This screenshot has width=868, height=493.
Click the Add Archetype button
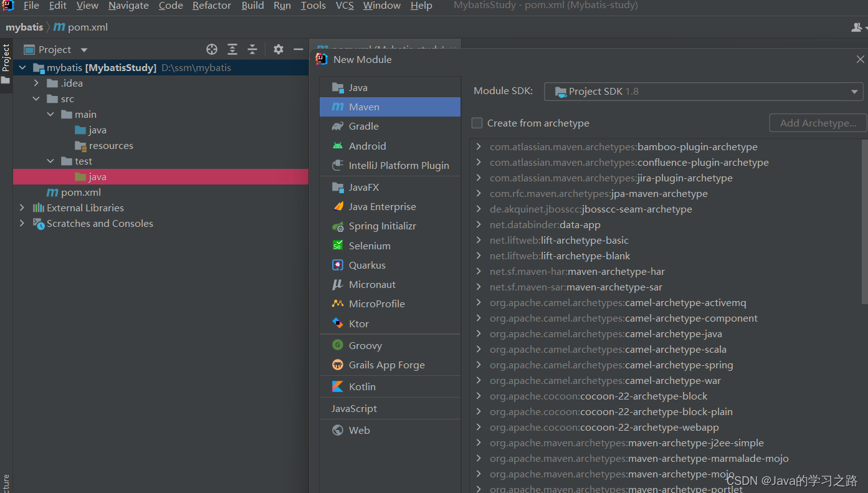tap(818, 123)
